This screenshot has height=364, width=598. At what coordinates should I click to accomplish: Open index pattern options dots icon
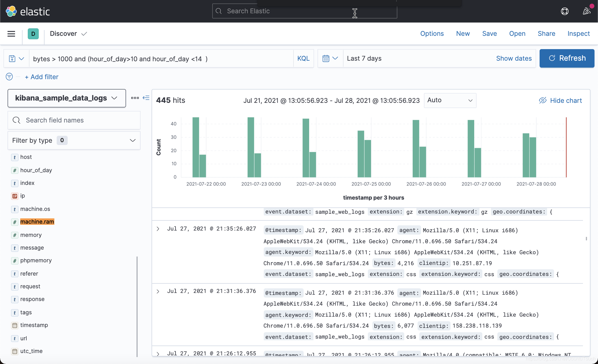coord(135,98)
